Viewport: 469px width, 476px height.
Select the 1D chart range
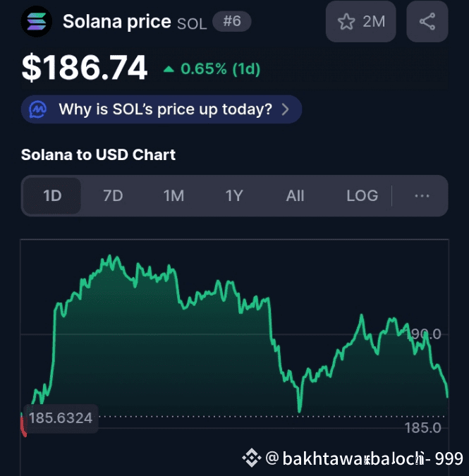(x=53, y=195)
